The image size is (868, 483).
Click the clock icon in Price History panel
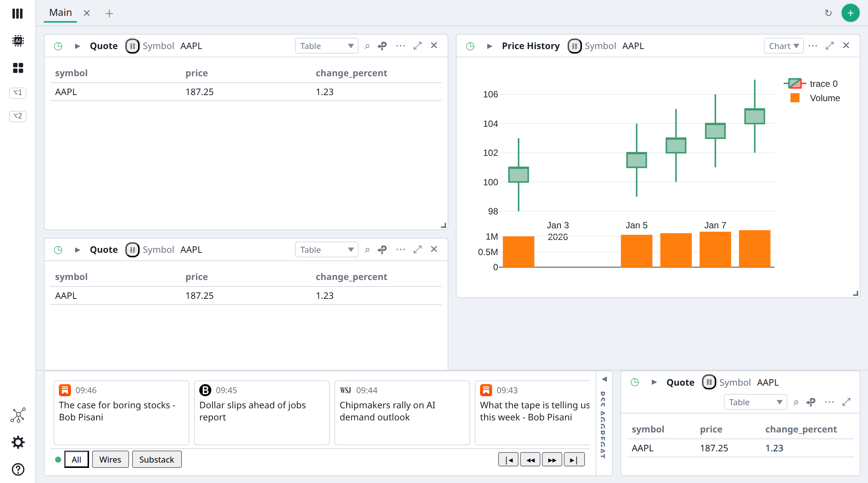click(470, 46)
